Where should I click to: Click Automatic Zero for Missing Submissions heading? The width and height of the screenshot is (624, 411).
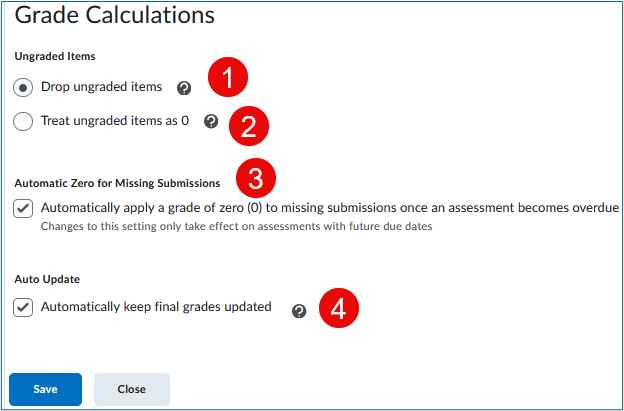tap(117, 183)
